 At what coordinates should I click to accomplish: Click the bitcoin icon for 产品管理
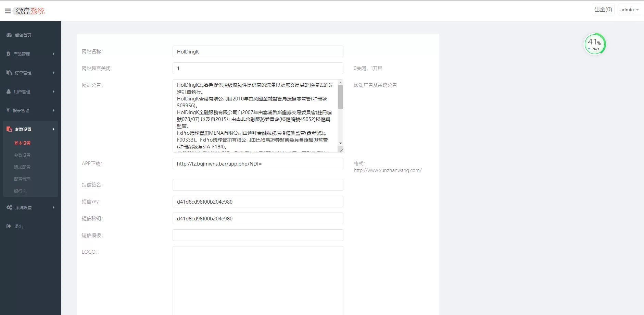pos(8,54)
